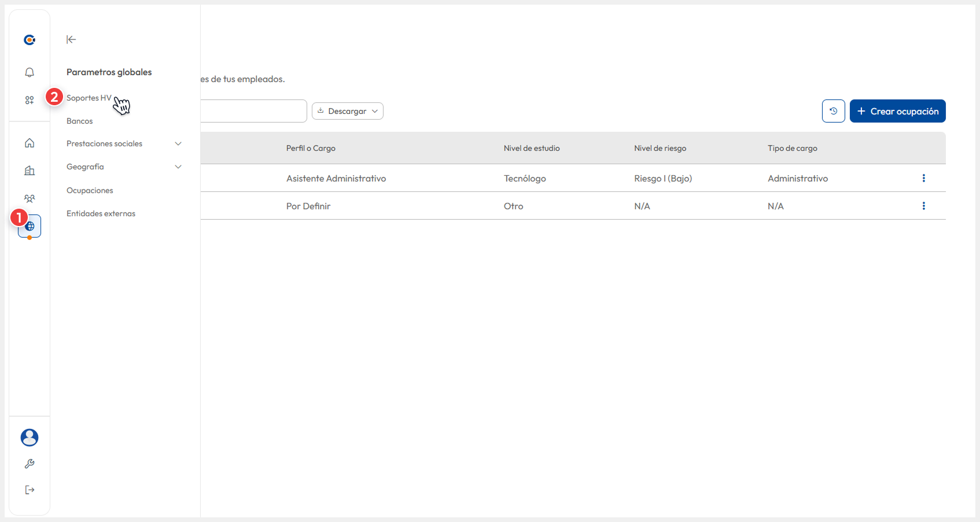Expand the Geografía submenu
Viewport: 980px width, 522px height.
click(x=178, y=166)
